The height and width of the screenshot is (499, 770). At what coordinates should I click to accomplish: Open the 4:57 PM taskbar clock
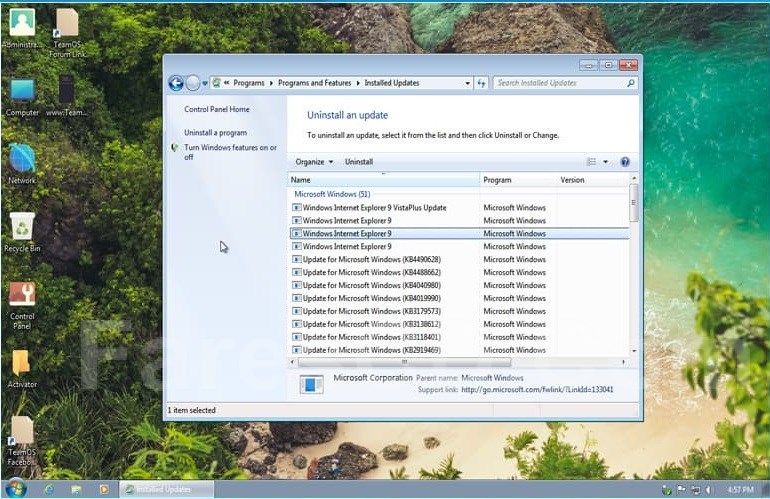click(740, 490)
